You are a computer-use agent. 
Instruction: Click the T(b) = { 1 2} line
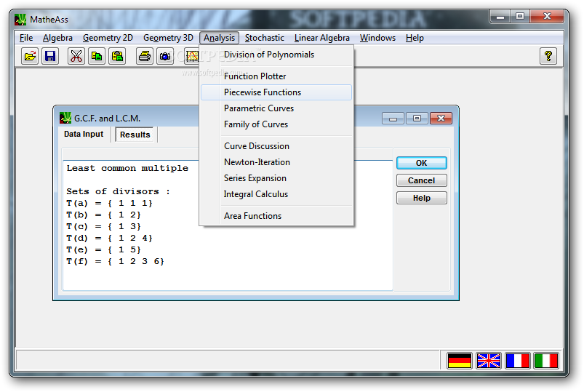(103, 215)
